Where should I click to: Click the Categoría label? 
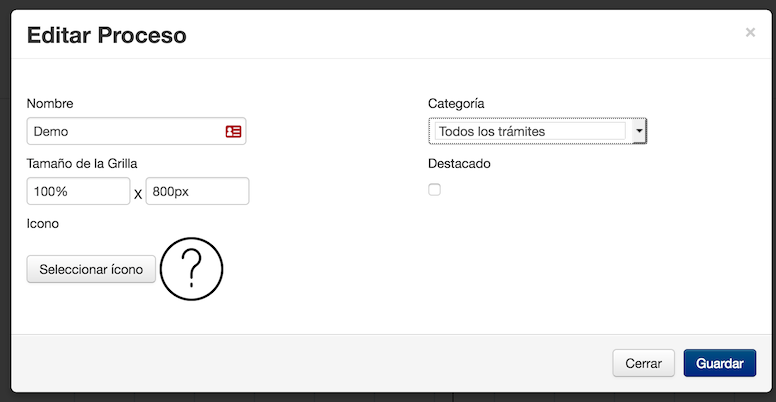[x=456, y=103]
